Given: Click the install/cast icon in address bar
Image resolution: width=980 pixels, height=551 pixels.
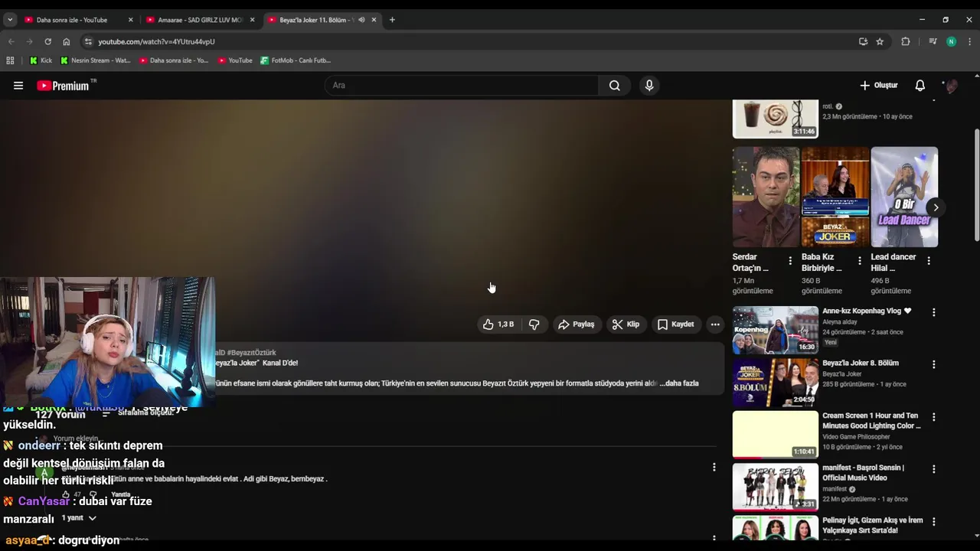Looking at the screenshot, I should tap(863, 41).
